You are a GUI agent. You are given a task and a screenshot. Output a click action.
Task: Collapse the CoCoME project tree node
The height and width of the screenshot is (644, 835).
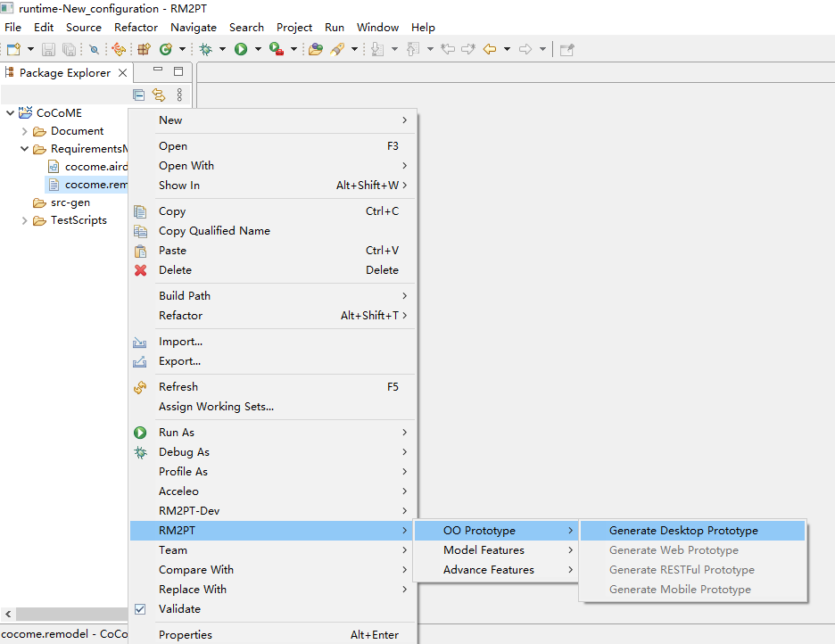pyautogui.click(x=11, y=113)
